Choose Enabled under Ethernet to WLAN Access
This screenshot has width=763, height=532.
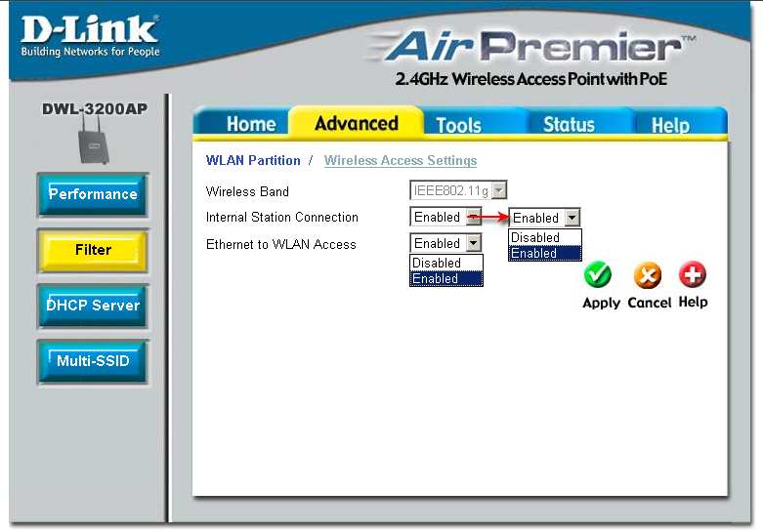pos(446,278)
